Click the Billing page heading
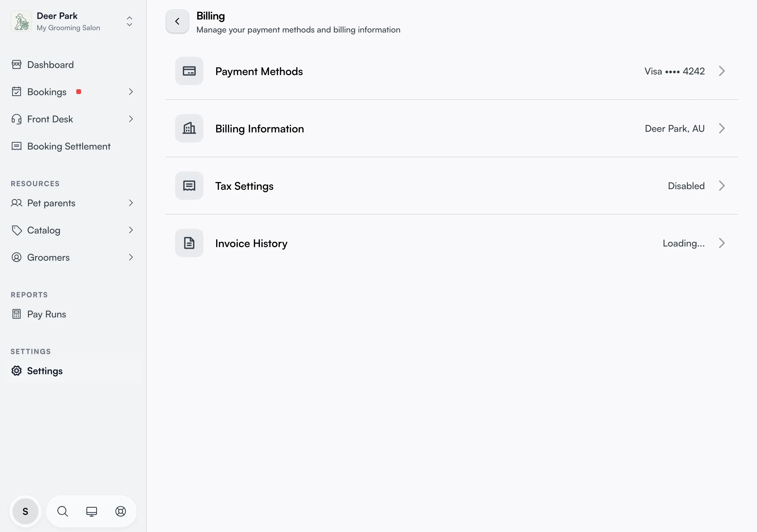Screen dimensions: 757x532 [211, 16]
